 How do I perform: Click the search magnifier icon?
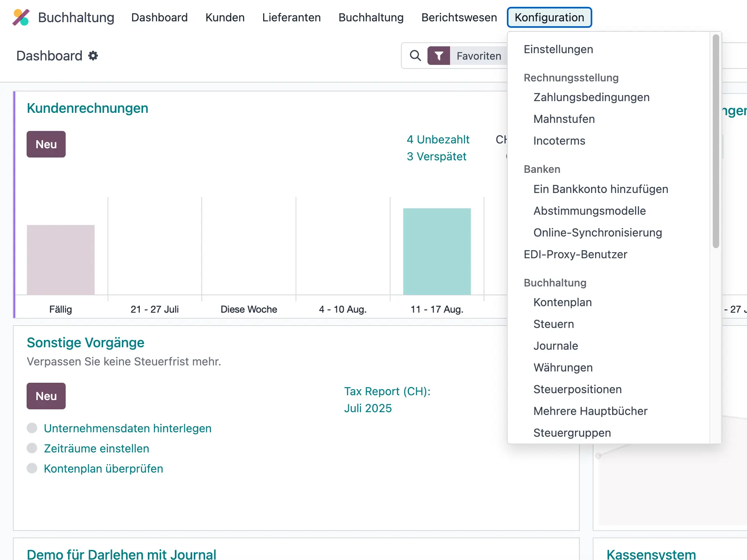415,56
